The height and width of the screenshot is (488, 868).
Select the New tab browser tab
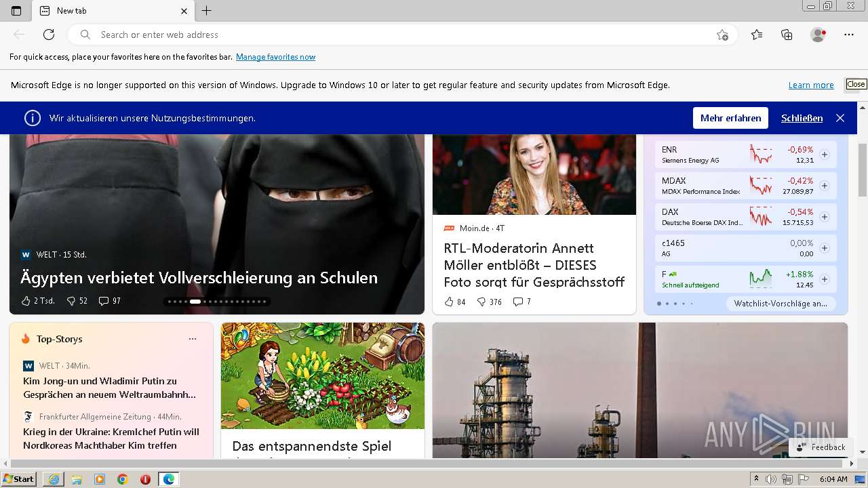(113, 11)
